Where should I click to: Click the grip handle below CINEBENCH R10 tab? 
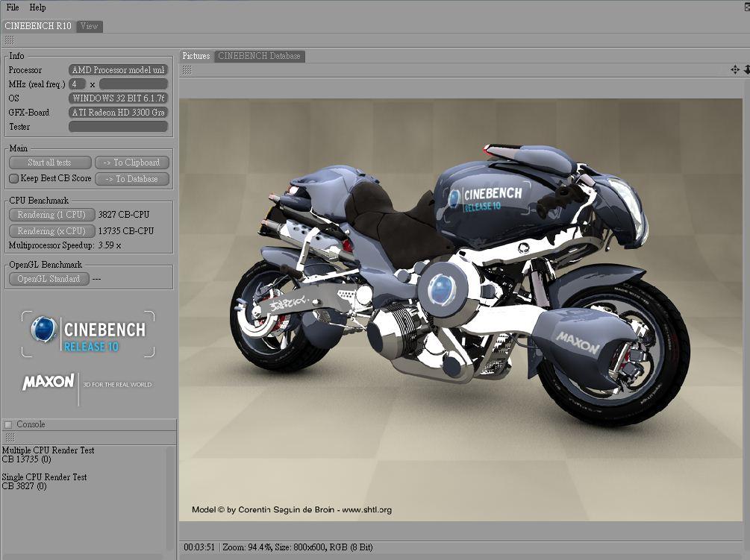[x=9, y=40]
